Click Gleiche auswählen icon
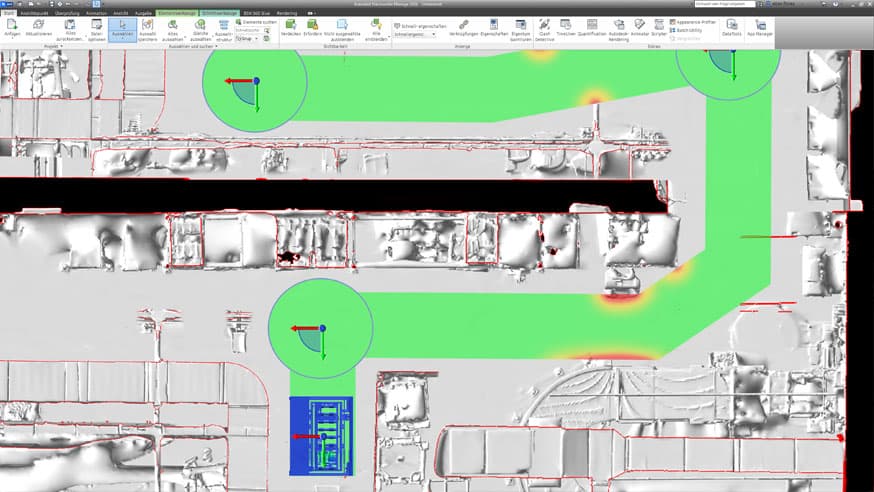The width and height of the screenshot is (874, 492). pos(200,30)
